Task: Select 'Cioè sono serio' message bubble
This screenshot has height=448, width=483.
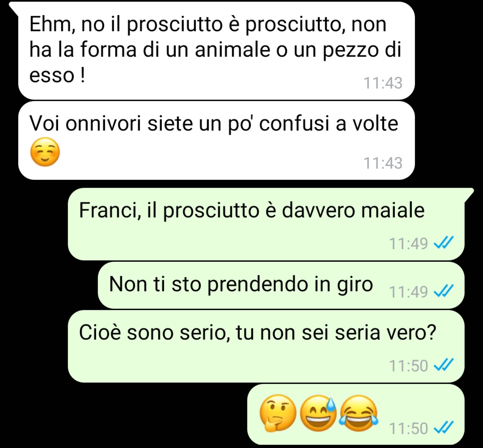Action: coord(266,346)
